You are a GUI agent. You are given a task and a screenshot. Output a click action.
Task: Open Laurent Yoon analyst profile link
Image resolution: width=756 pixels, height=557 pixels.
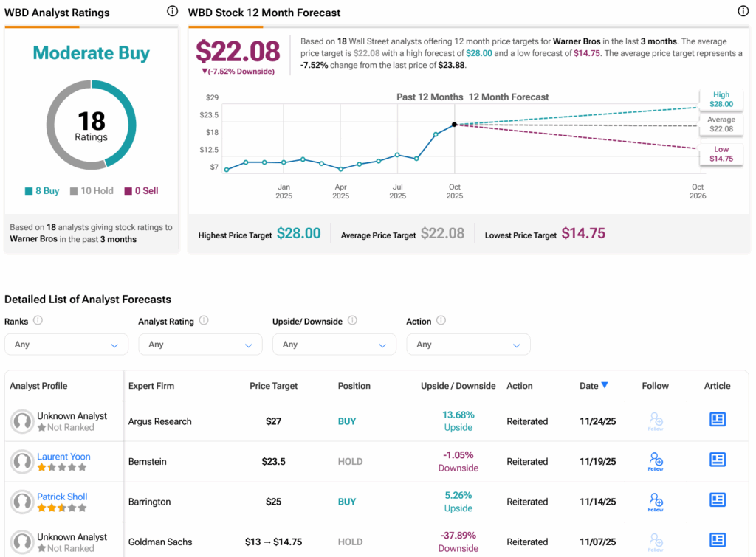pos(63,457)
